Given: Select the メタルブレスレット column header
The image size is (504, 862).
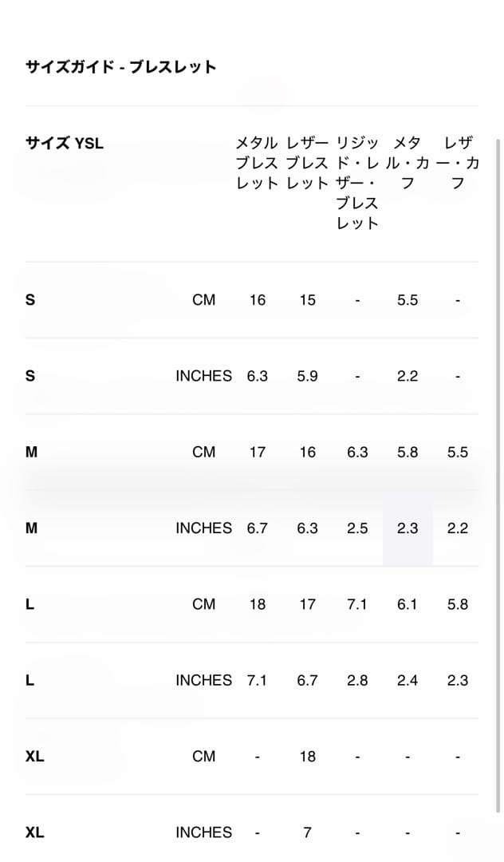Looking at the screenshot, I should tap(257, 163).
